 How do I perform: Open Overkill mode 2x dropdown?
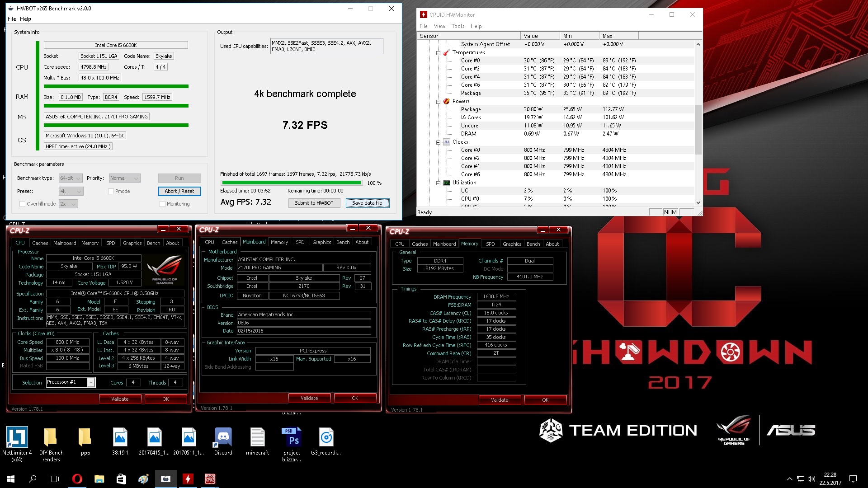(68, 204)
